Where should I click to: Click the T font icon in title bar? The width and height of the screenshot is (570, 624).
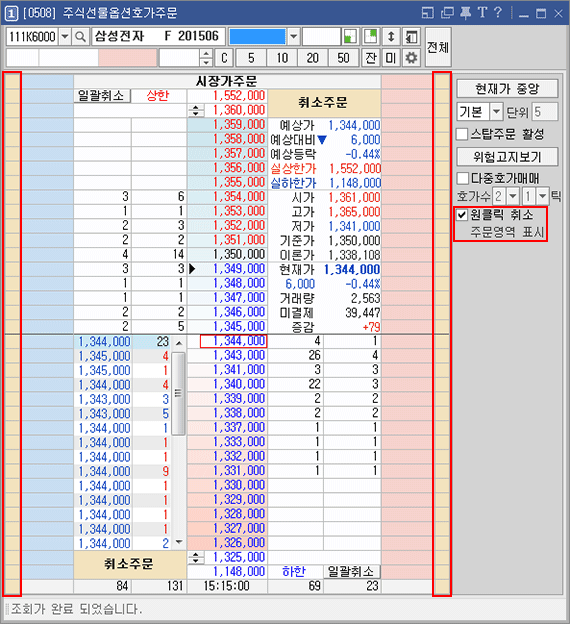pos(482,13)
